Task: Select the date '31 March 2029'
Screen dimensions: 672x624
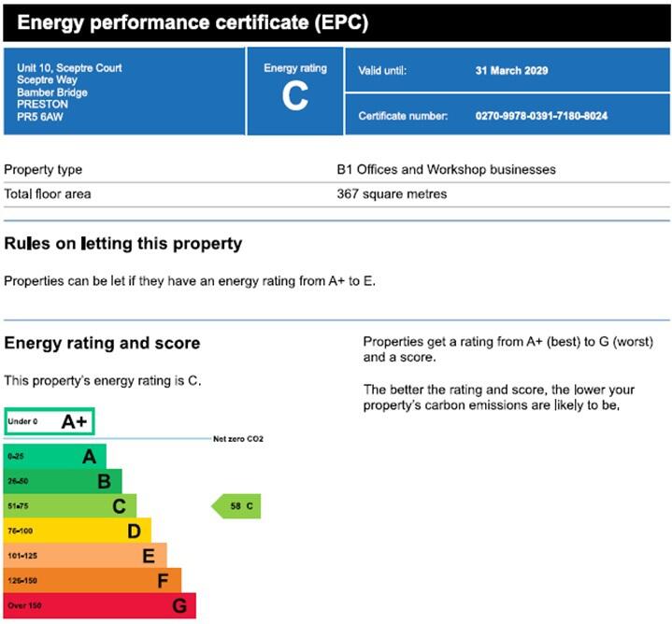Action: 511,71
